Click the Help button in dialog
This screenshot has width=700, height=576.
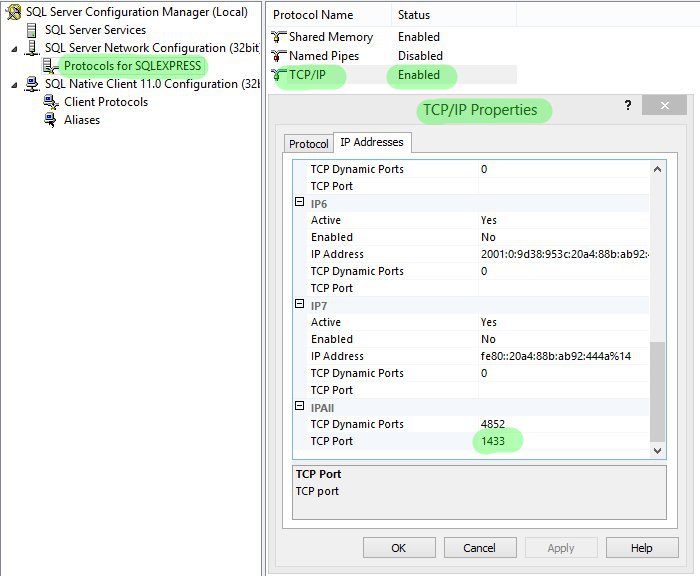tap(641, 548)
